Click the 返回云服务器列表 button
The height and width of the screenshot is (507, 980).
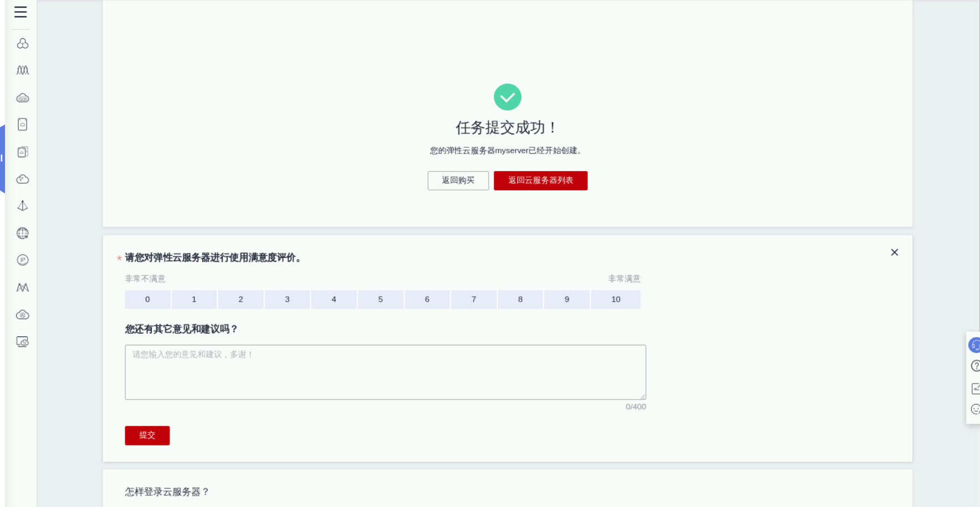pyautogui.click(x=541, y=180)
